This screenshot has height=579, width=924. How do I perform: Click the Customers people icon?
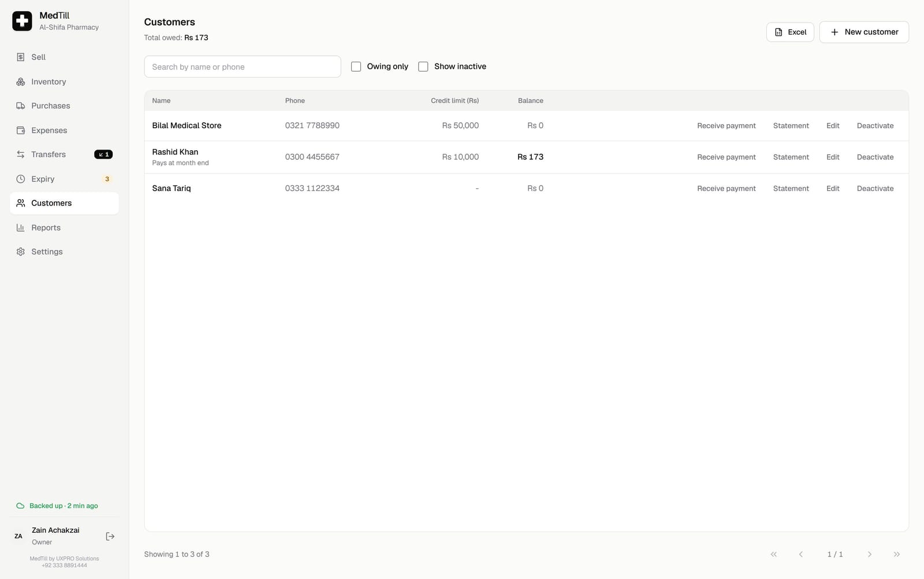point(21,203)
